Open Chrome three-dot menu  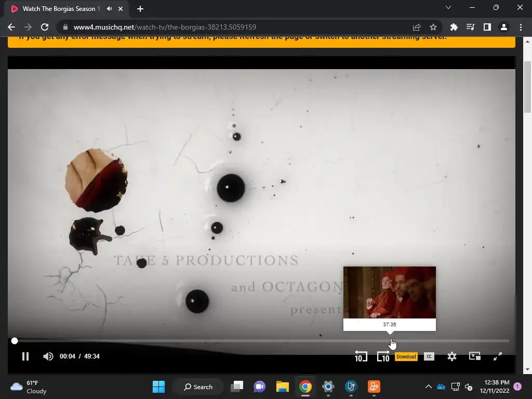tap(521, 27)
